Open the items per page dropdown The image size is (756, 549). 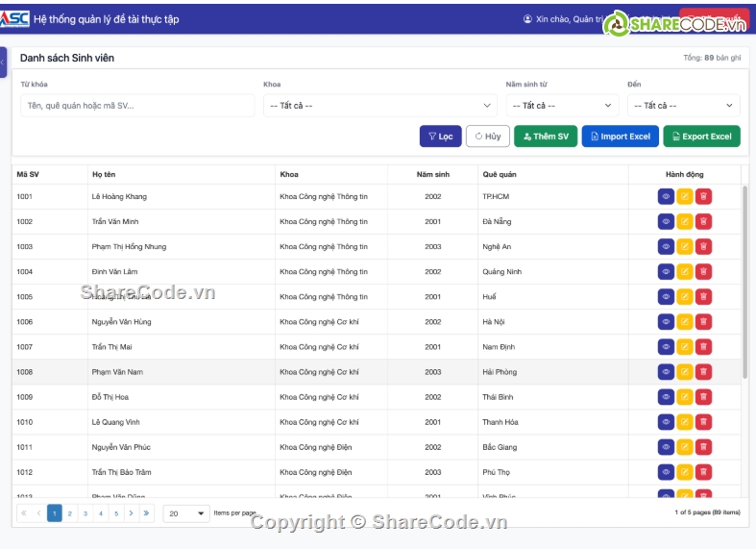pos(187,513)
